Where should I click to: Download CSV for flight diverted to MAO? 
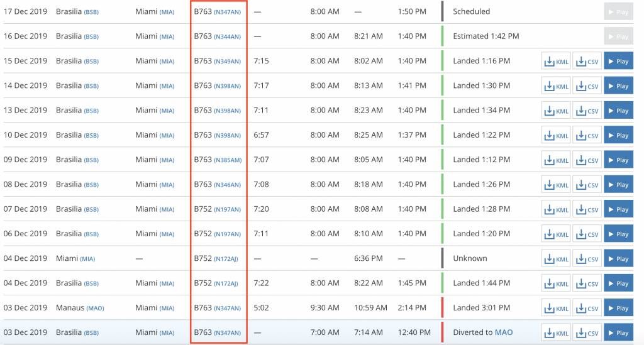click(587, 332)
